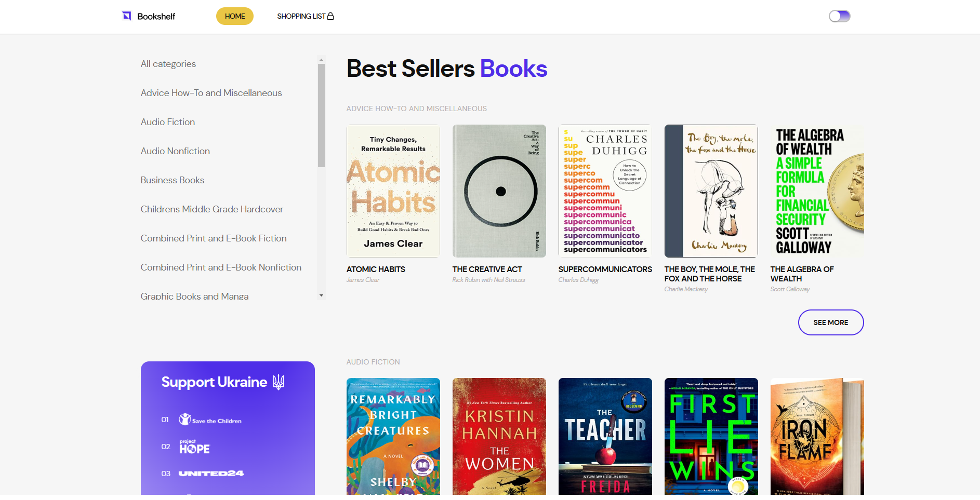The width and height of the screenshot is (980, 500).
Task: Open the Supercommunicators book cover
Action: (605, 191)
